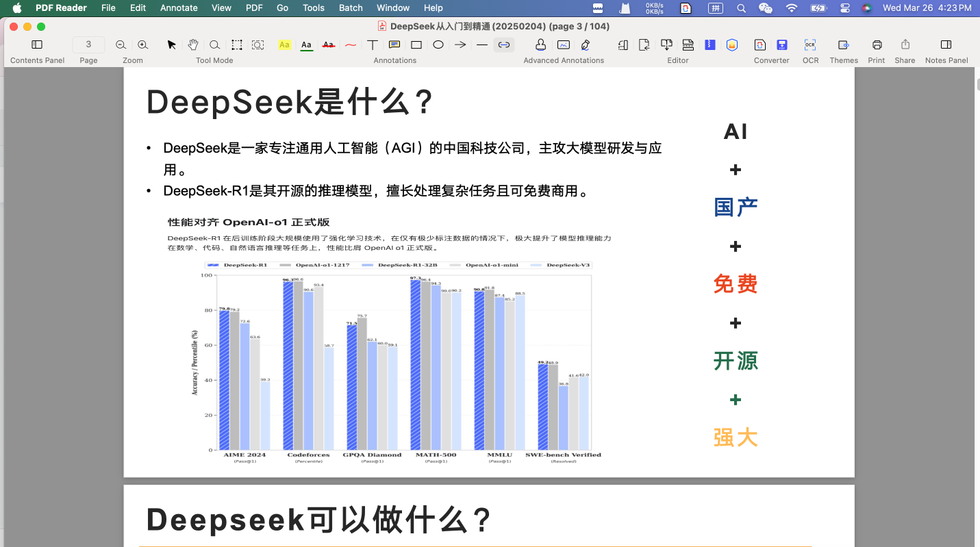The image size is (980, 547).
Task: Choose the red squiggly freehand tool
Action: click(351, 44)
